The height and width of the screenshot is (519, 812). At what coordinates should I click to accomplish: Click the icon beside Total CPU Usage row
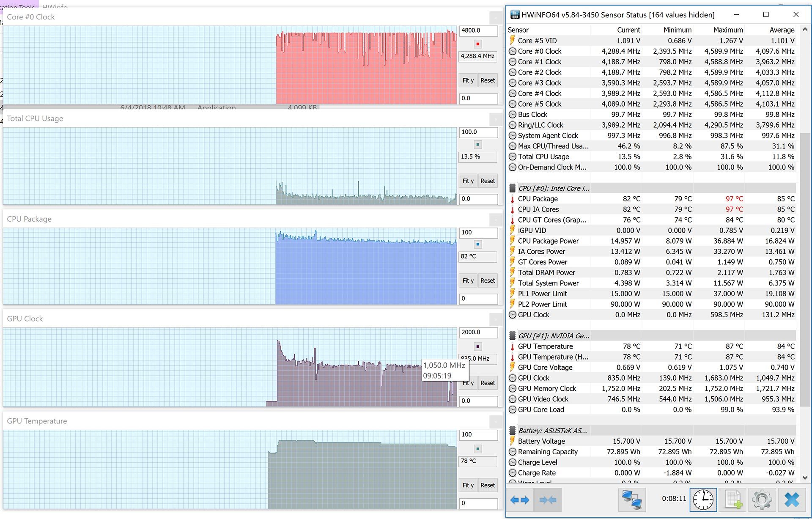click(x=513, y=157)
